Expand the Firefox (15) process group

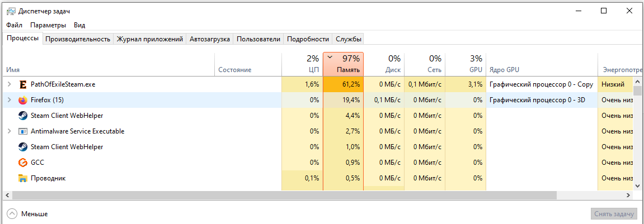pos(9,100)
